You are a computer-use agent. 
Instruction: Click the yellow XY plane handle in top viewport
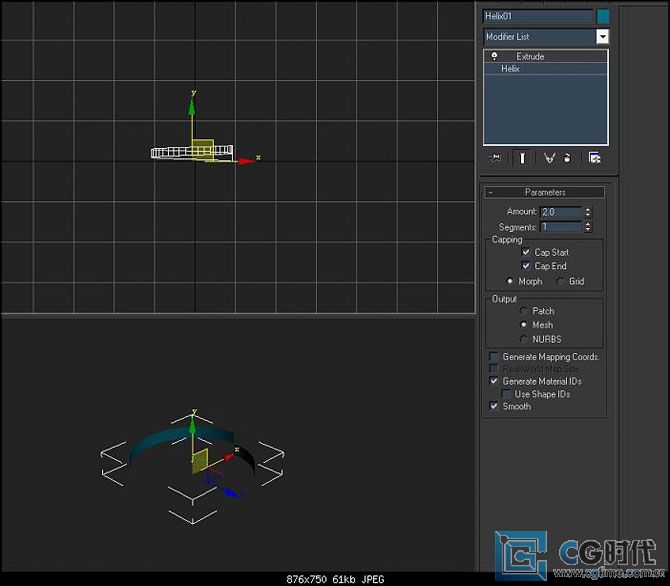pos(203,150)
